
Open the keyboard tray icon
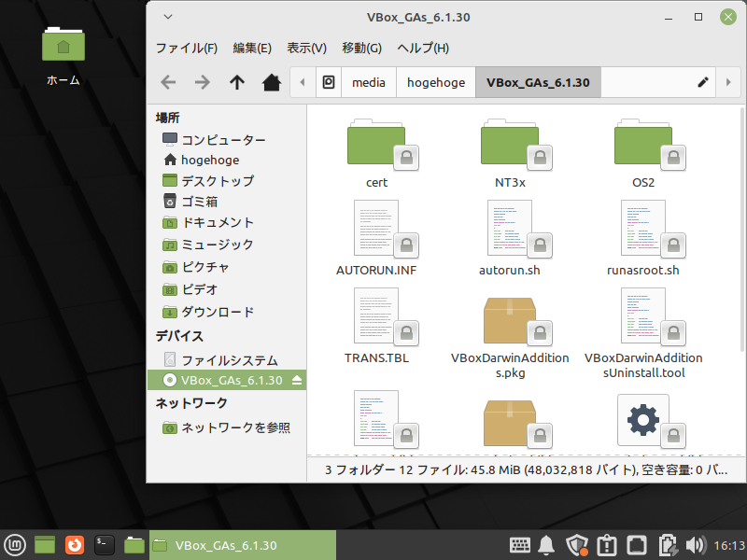click(x=520, y=545)
